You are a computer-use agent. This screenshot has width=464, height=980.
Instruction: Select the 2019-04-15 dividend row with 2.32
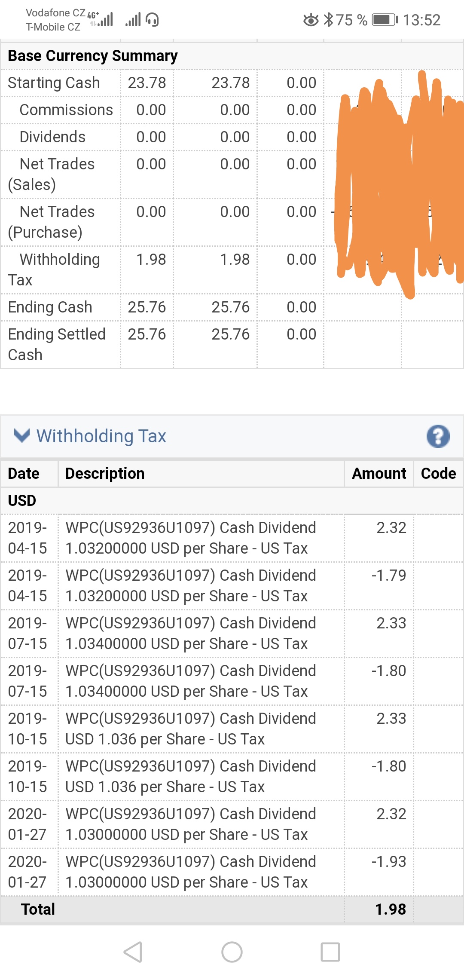pyautogui.click(x=232, y=538)
